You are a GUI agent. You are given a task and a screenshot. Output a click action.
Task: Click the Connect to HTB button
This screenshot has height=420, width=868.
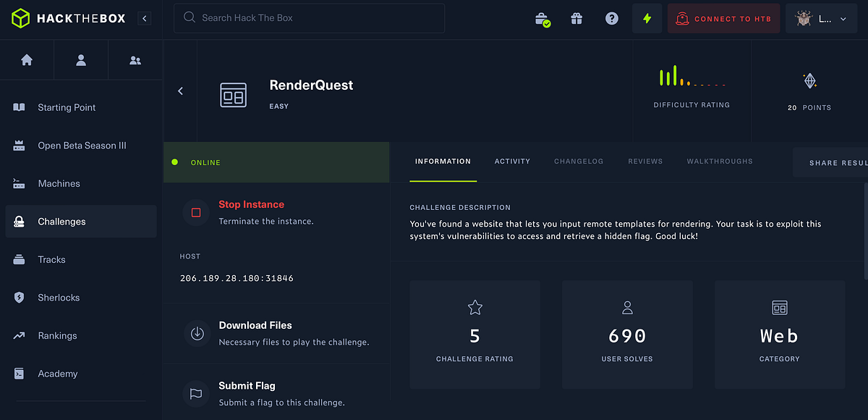(x=723, y=18)
